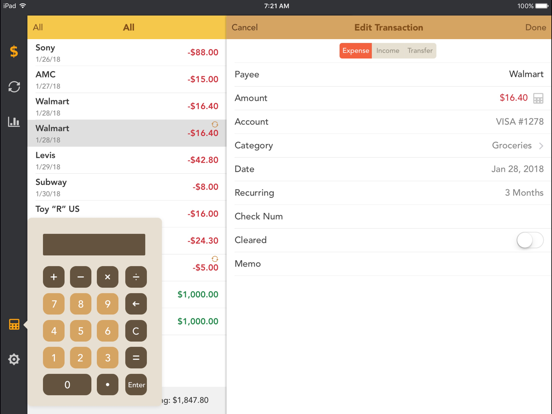This screenshot has height=414, width=552.
Task: Tap calculator key 8
Action: [x=81, y=304]
